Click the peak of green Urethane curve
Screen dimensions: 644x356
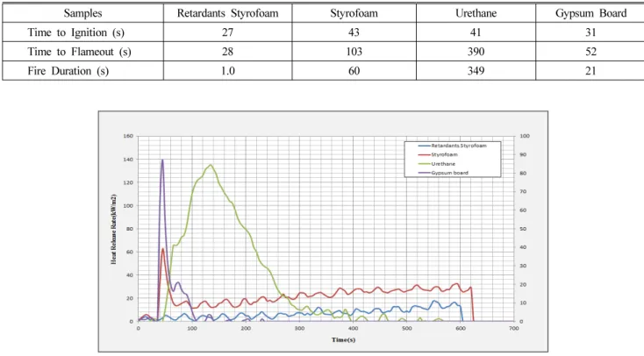click(211, 165)
